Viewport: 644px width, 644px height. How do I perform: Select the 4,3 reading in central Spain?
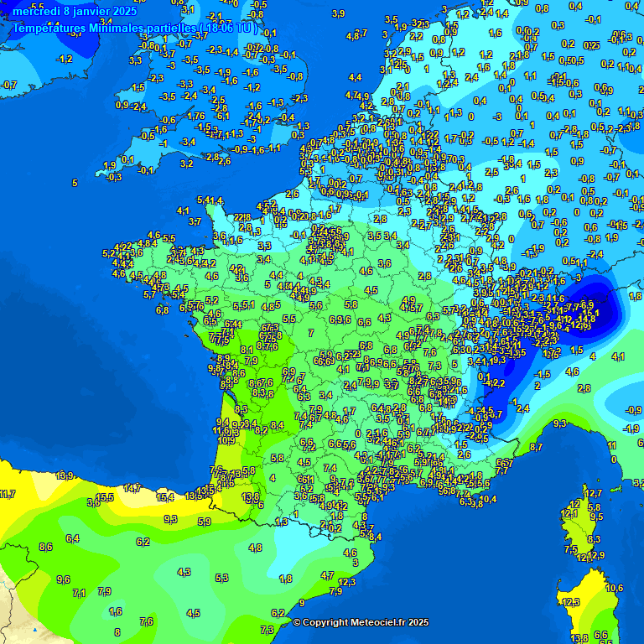(x=184, y=571)
